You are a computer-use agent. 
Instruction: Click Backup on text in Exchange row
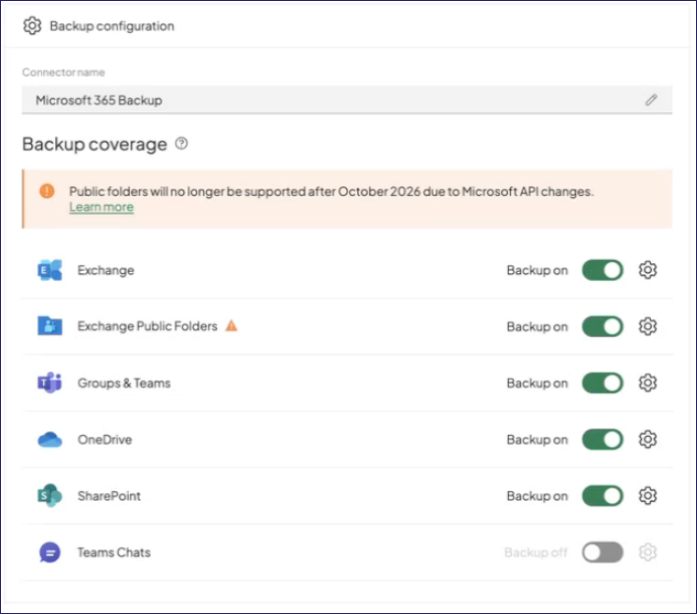point(537,270)
